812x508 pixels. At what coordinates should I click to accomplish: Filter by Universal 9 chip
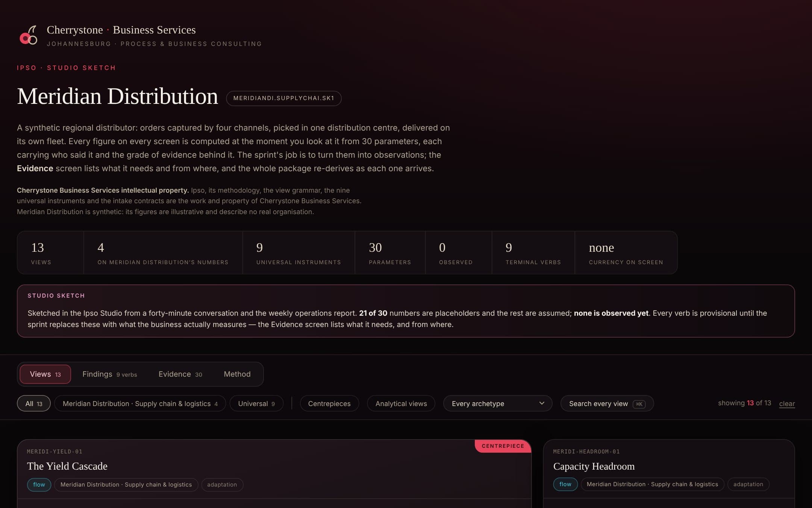tap(256, 403)
